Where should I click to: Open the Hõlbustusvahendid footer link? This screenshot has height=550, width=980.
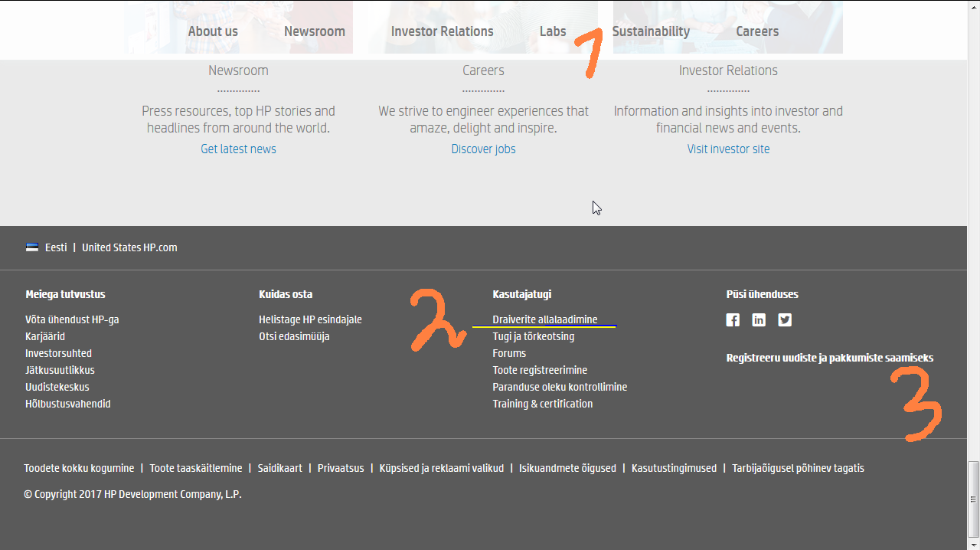(68, 404)
